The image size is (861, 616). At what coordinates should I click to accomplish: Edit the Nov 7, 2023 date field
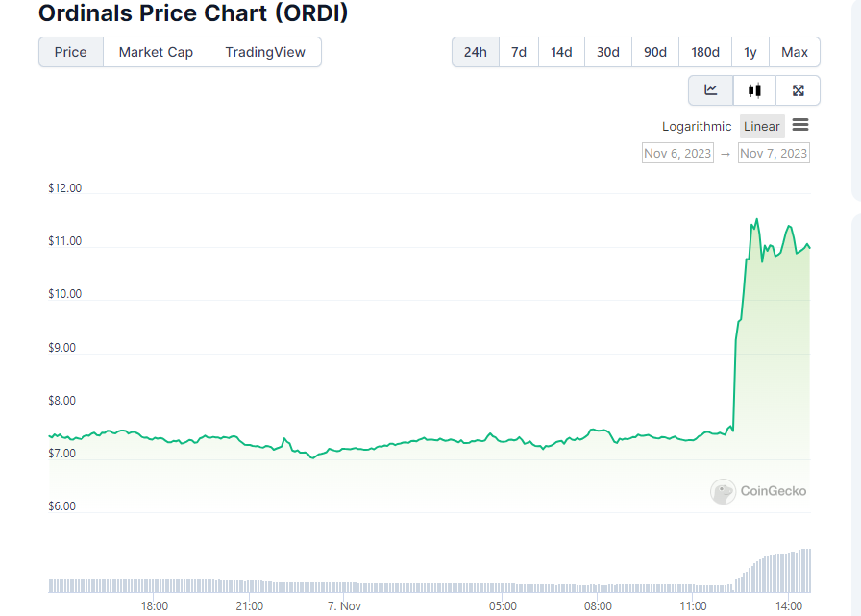coord(774,152)
